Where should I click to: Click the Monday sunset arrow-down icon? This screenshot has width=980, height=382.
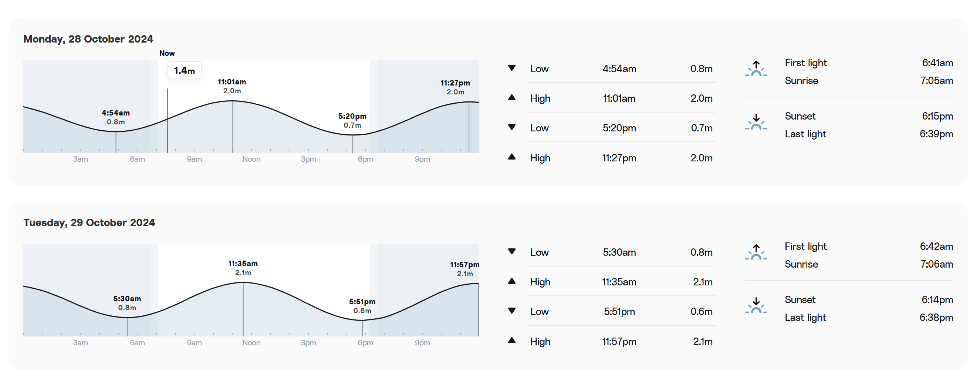pyautogui.click(x=756, y=122)
